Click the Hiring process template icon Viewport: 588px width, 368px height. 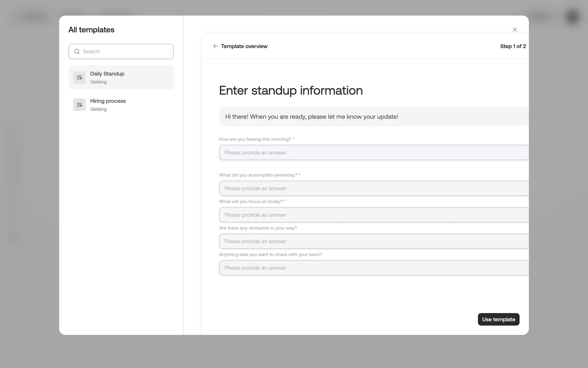[79, 105]
